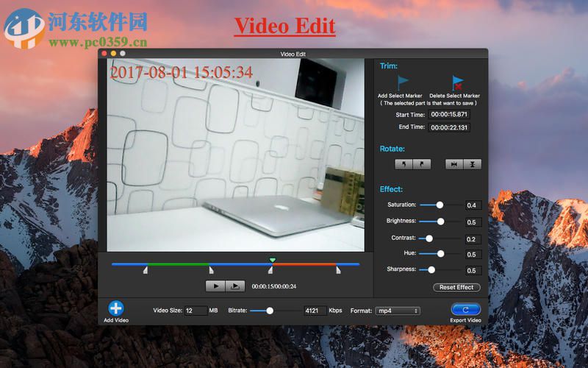Click the Video Edit window title

pyautogui.click(x=293, y=54)
